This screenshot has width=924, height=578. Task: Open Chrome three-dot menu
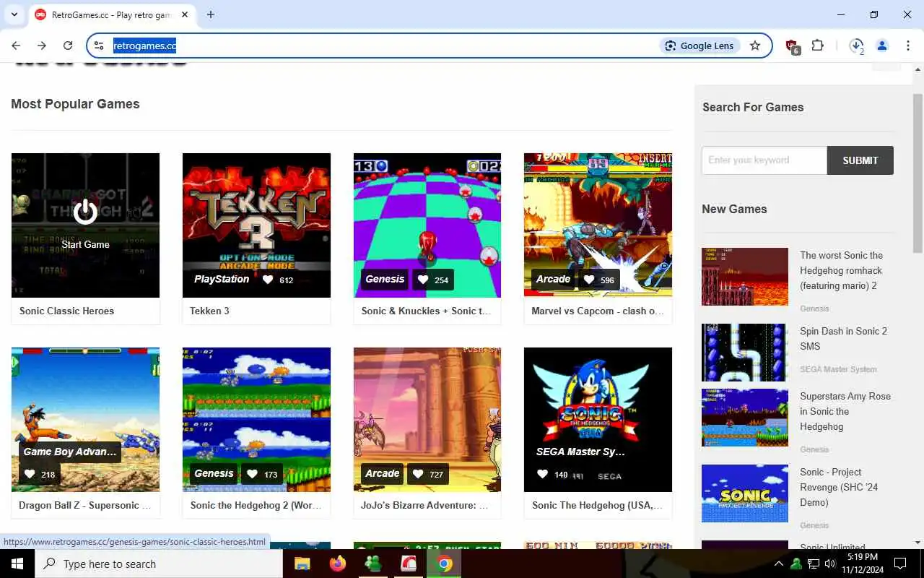[908, 46]
